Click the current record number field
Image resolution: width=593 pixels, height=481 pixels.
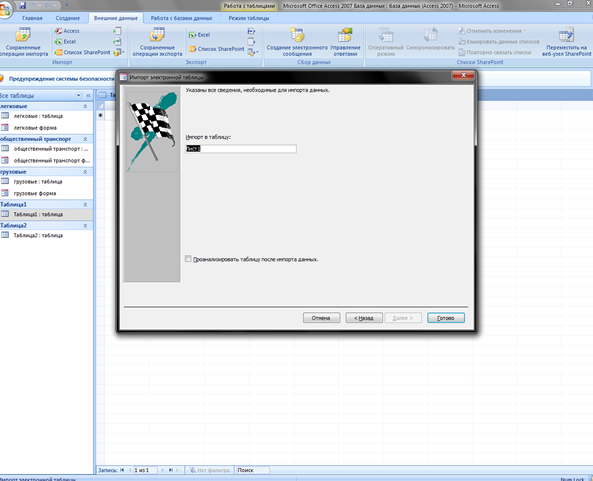[145, 470]
